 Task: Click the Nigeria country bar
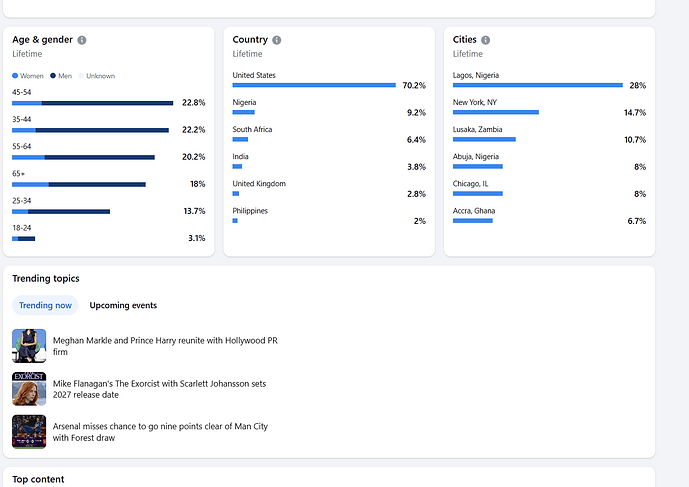pyautogui.click(x=243, y=112)
